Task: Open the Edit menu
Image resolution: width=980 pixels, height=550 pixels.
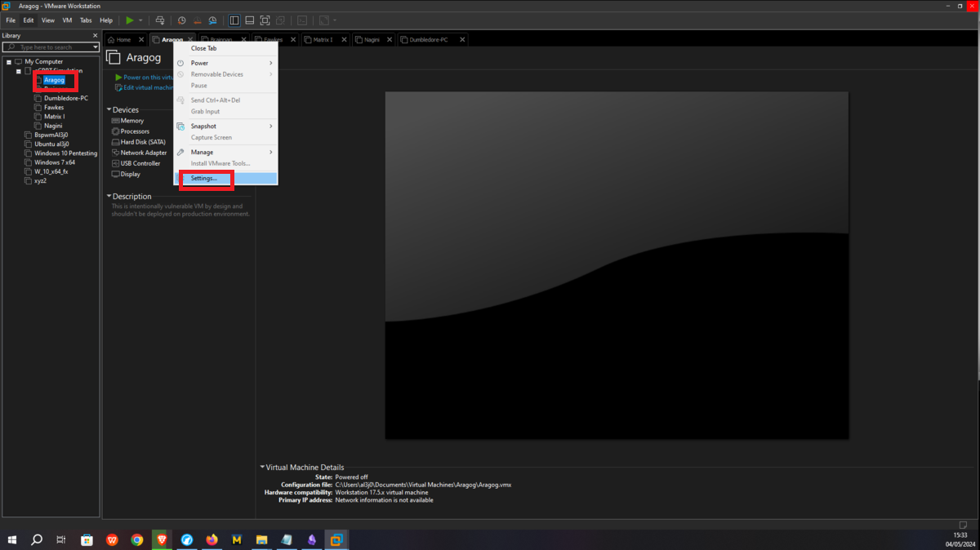Action: coord(29,20)
